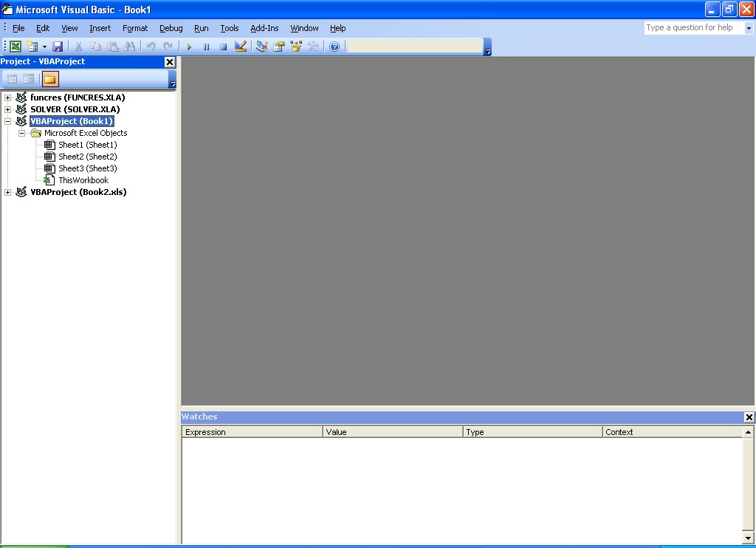The height and width of the screenshot is (548, 756).
Task: Click the Undo arrow icon
Action: (x=151, y=47)
